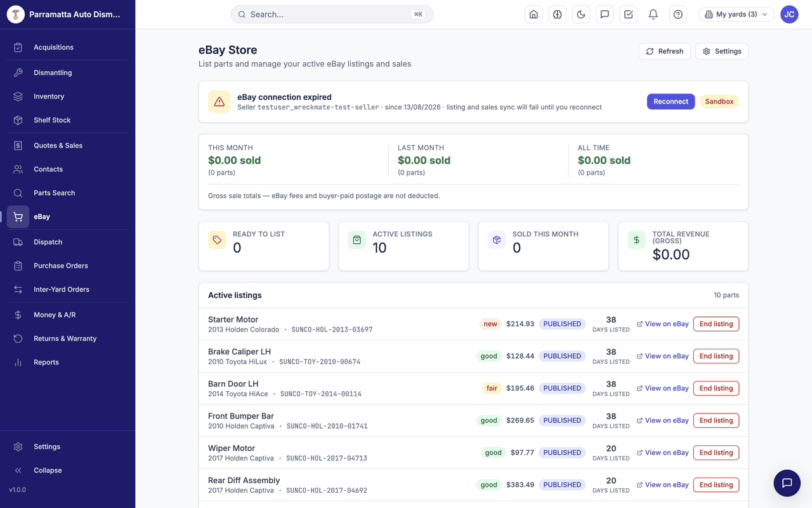Click the eBay shopping cart icon
812x508 pixels.
click(x=18, y=217)
